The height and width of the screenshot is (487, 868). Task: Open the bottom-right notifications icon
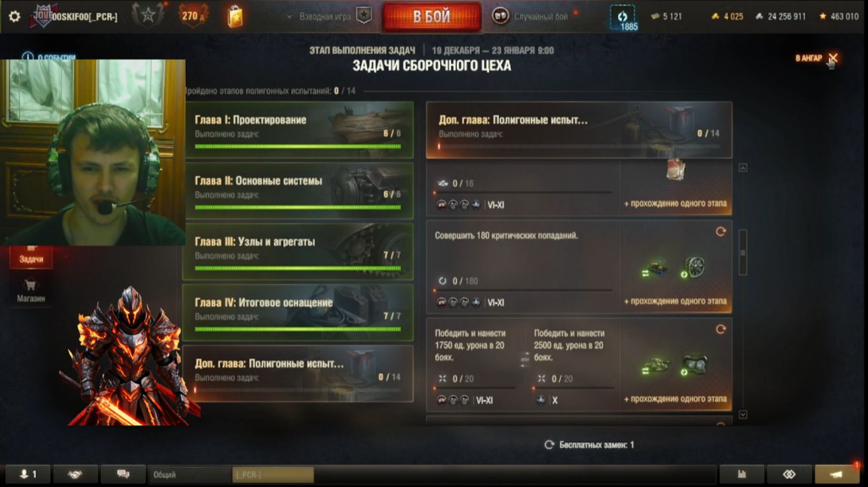pos(837,474)
